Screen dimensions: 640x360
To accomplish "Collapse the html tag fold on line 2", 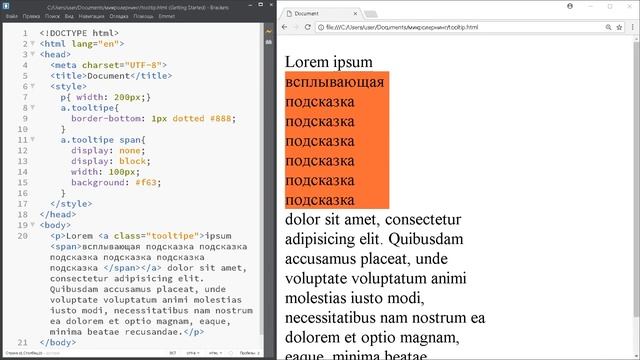I will [x=33, y=43].
